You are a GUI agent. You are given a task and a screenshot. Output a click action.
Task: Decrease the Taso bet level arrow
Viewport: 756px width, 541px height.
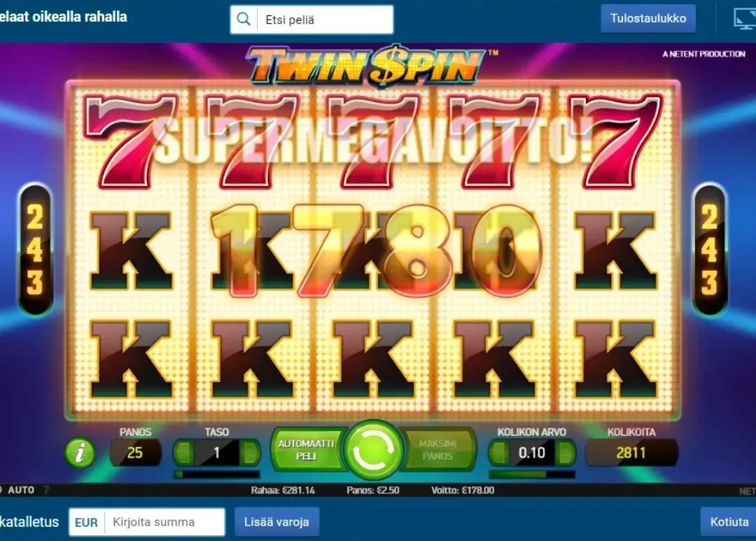pos(183,453)
